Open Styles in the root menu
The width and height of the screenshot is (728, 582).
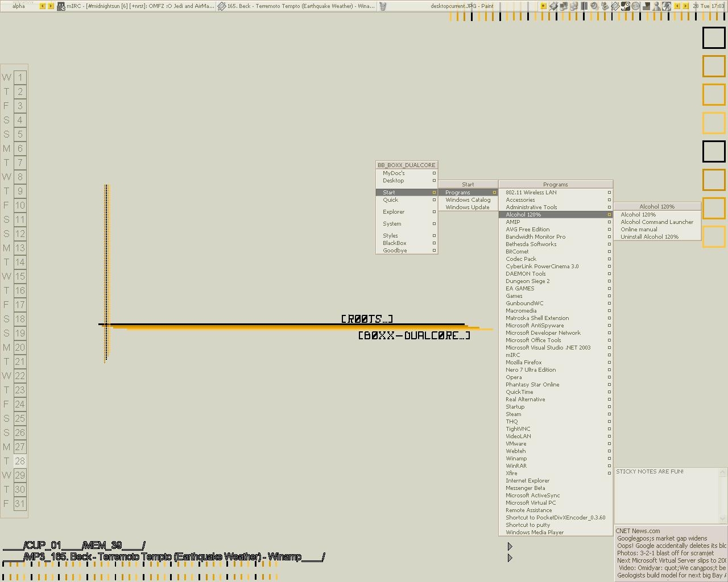407,236
